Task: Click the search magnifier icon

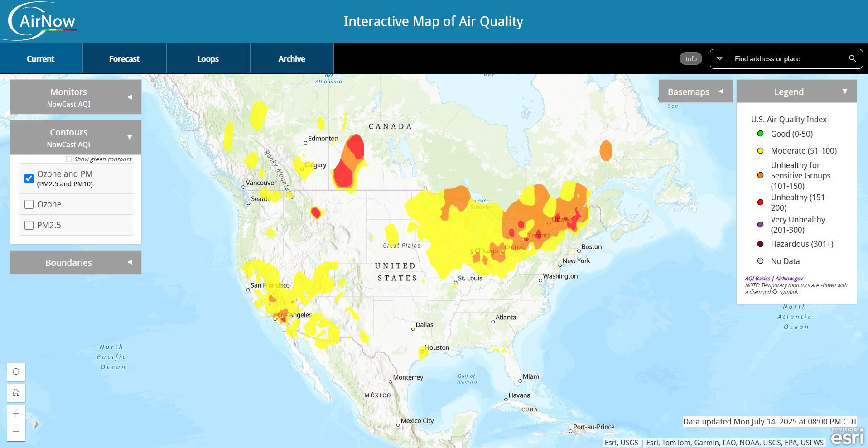Action: tap(852, 59)
